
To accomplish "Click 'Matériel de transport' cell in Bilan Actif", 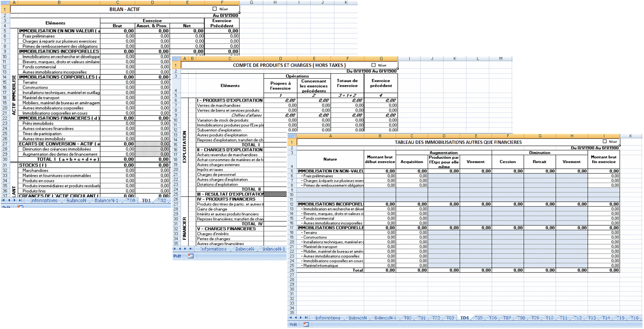I will pyautogui.click(x=59, y=98).
